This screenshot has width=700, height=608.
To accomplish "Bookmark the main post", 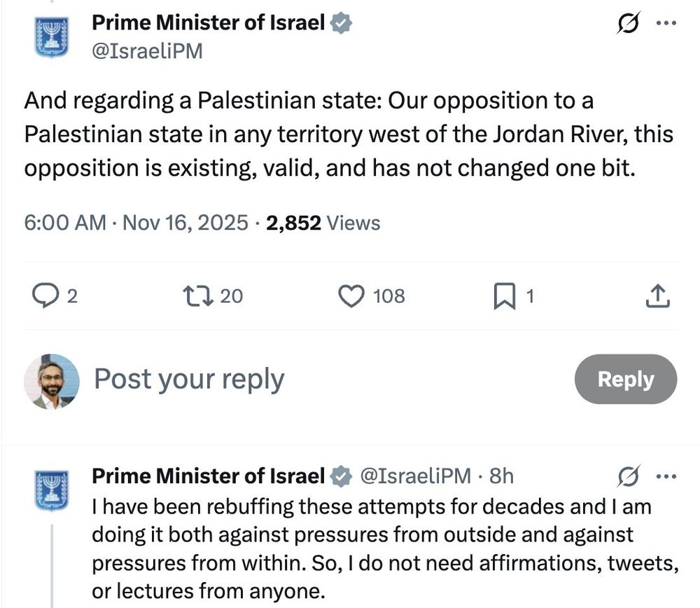I will pos(503,297).
